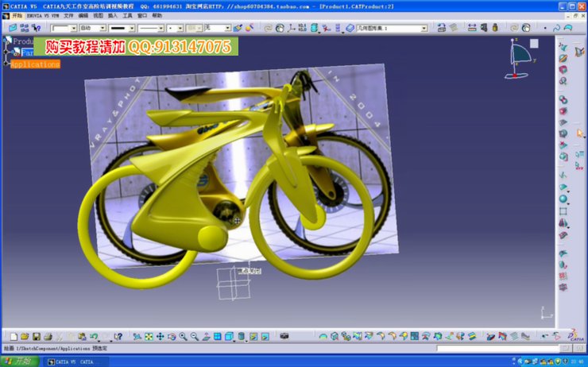
Task: Click the New document icon
Action: pyautogui.click(x=14, y=337)
